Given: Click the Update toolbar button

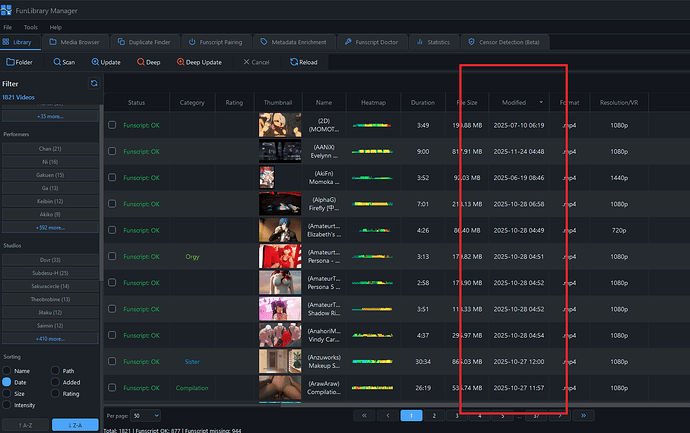Looking at the screenshot, I should tap(106, 62).
